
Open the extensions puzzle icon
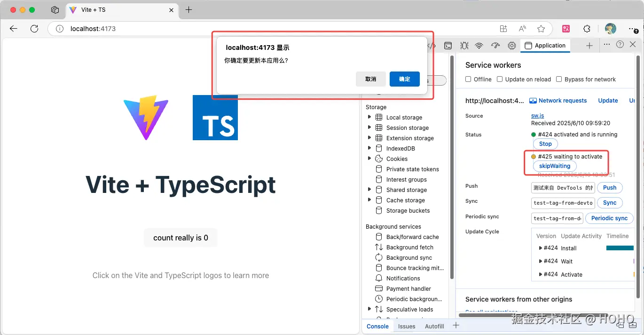tap(587, 29)
